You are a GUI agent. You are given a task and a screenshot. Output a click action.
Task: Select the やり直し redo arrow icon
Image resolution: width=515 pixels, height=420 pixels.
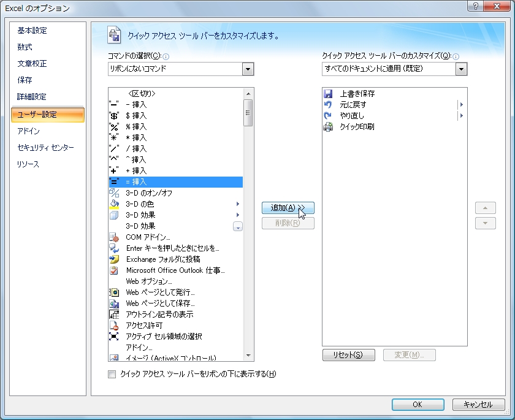click(328, 116)
